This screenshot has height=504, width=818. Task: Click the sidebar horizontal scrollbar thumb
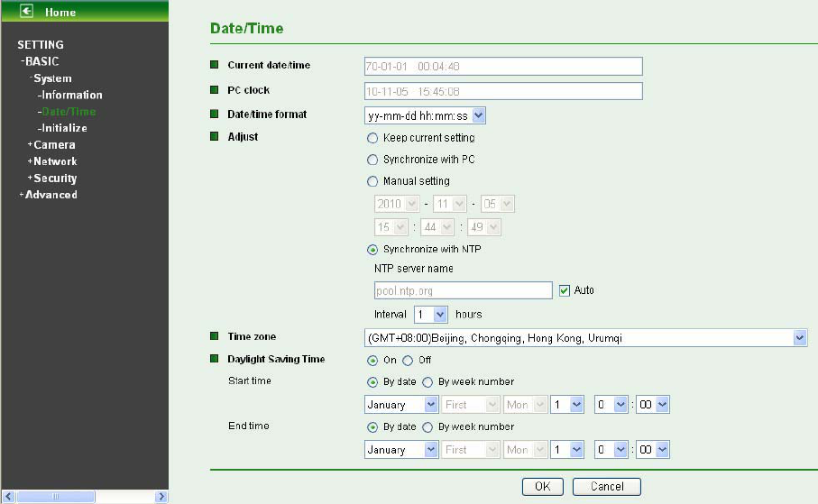[x=55, y=496]
